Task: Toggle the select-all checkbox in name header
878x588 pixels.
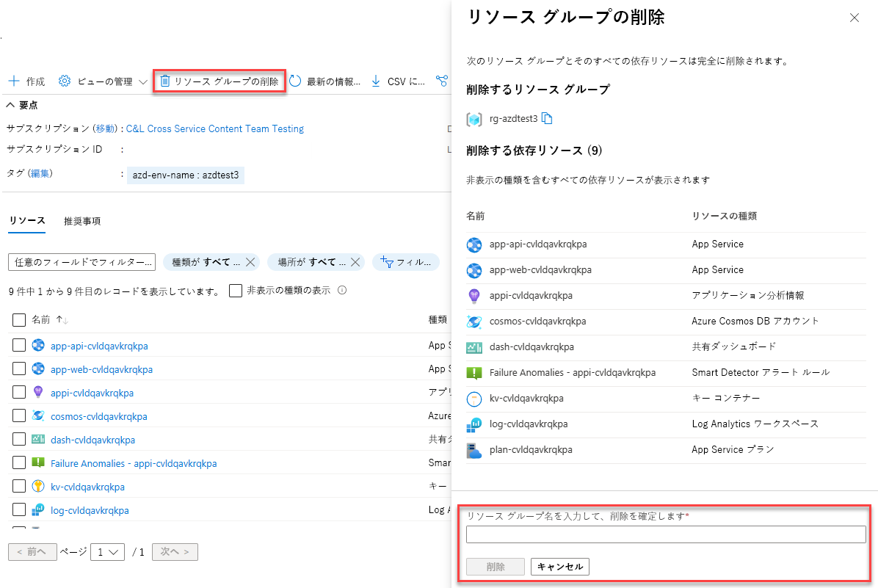Action: point(19,320)
